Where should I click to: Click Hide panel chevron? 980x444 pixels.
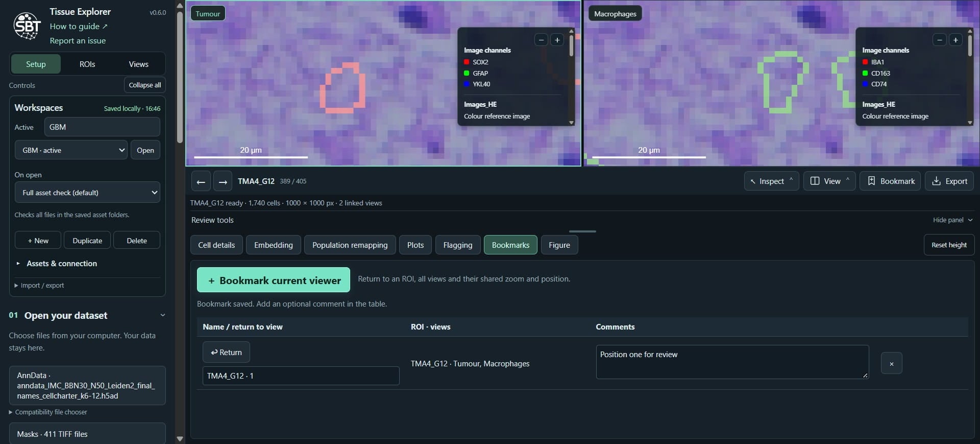pyautogui.click(x=970, y=220)
